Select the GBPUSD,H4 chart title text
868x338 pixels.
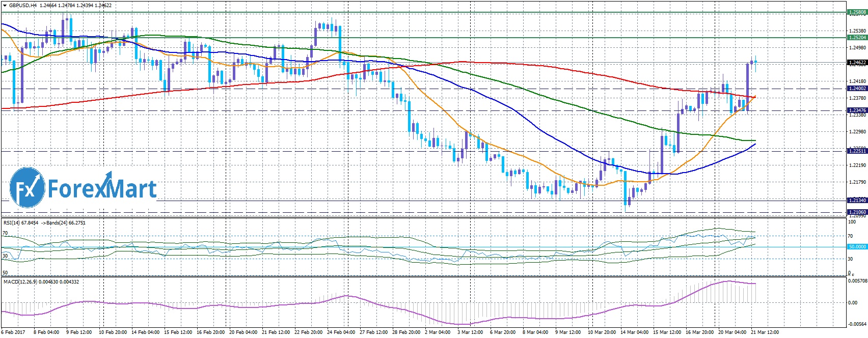[x=22, y=6]
